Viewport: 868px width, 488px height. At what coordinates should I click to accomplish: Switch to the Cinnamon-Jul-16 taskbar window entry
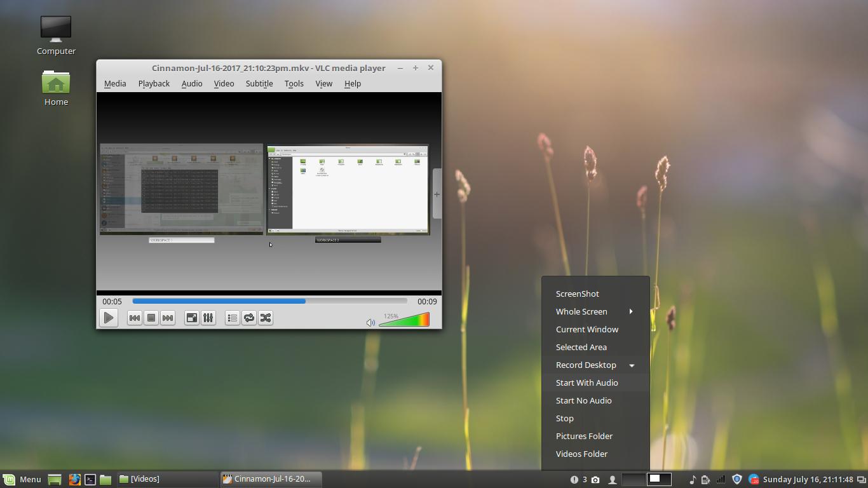(x=270, y=479)
